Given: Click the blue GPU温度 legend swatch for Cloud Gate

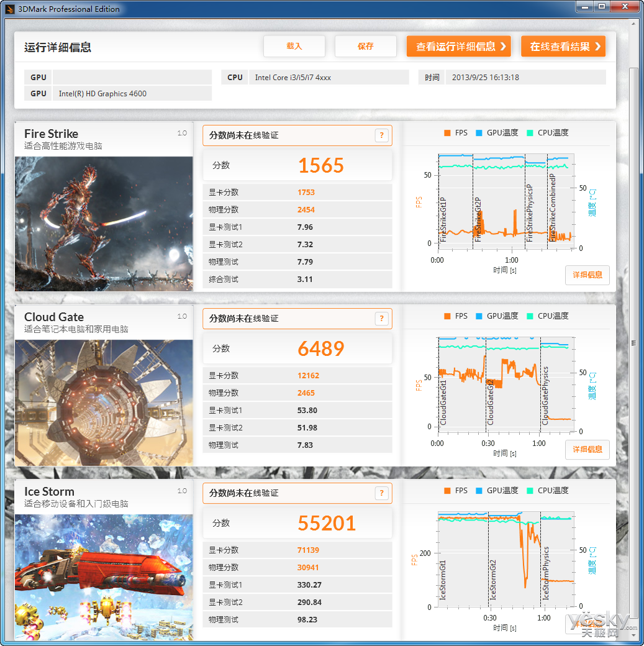Looking at the screenshot, I should (x=479, y=316).
